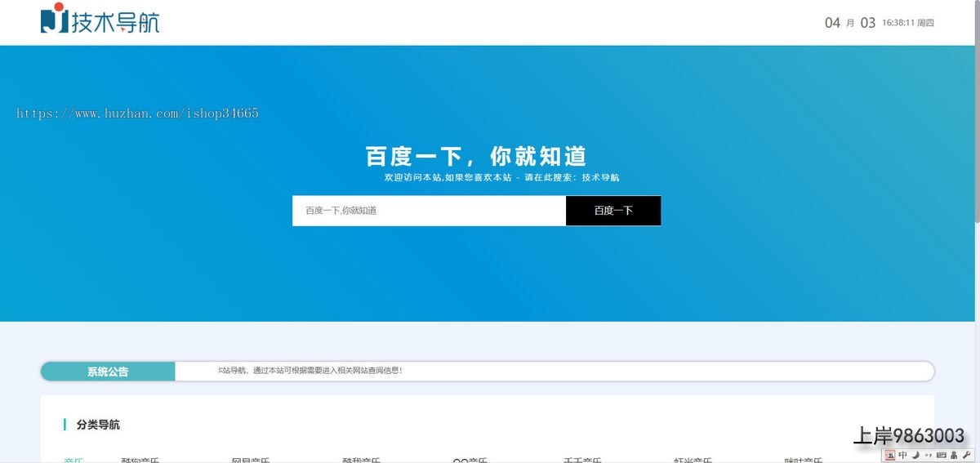
Task: Open the 酷狗音乐 link
Action: tap(140, 460)
